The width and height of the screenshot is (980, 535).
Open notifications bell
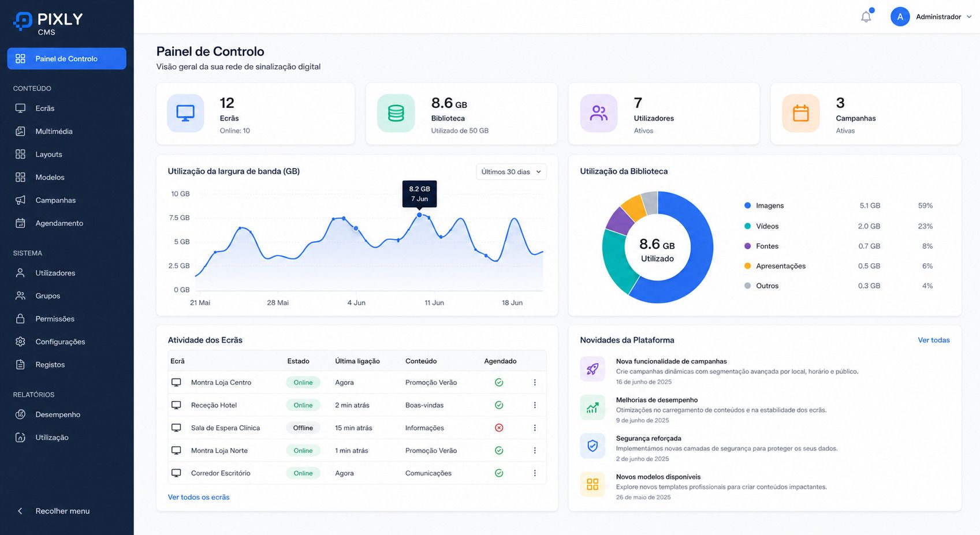(866, 17)
